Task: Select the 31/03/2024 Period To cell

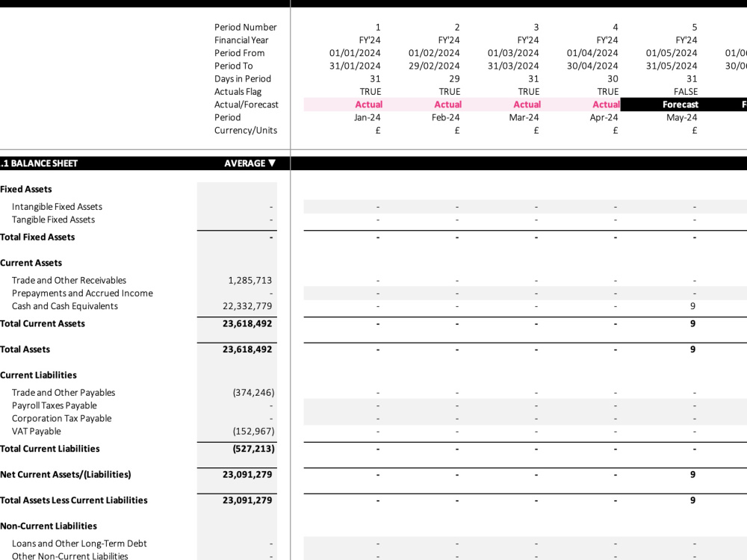Action: (513, 66)
